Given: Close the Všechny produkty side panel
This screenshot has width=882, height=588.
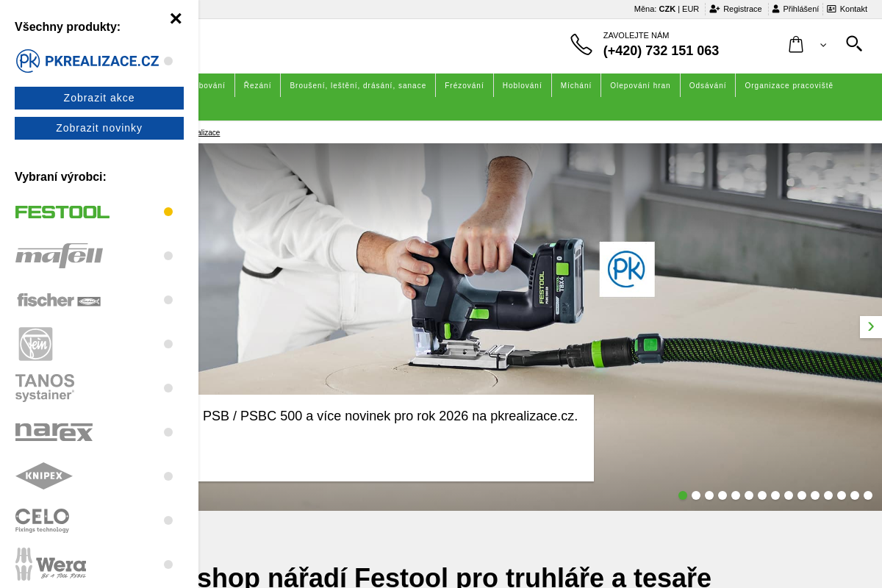Looking at the screenshot, I should pos(176,18).
